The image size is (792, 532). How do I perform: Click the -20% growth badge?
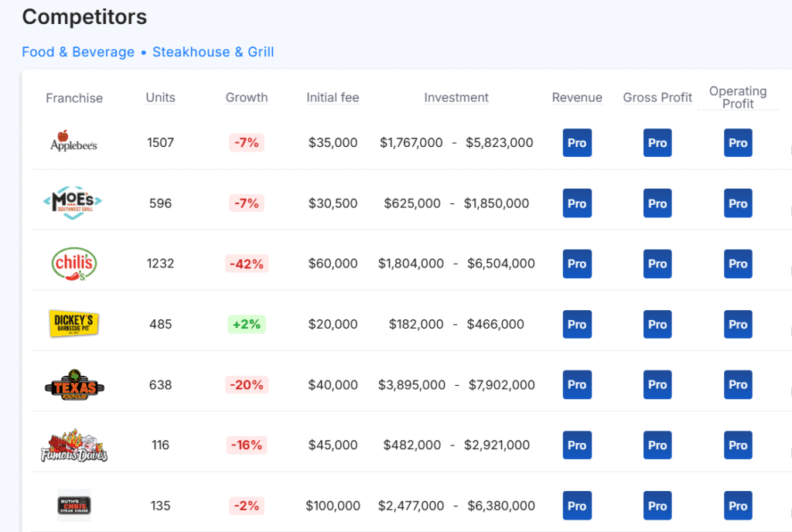247,384
